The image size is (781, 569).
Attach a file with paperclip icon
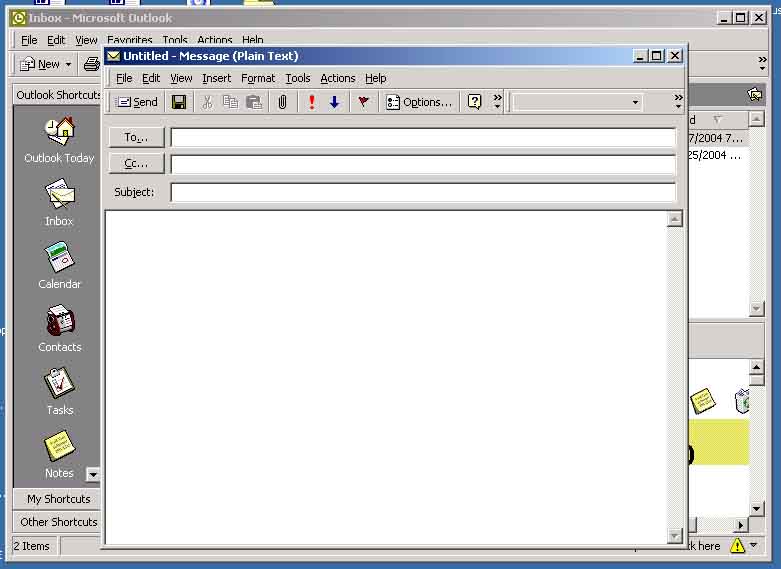click(282, 102)
